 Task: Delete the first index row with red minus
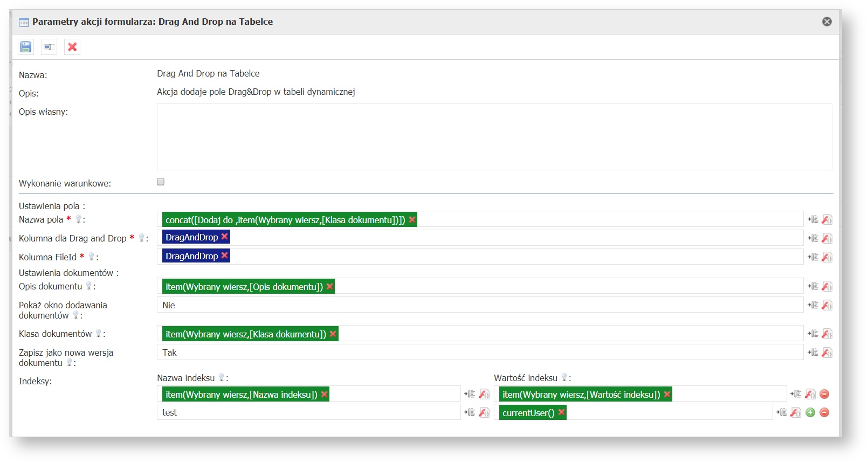pyautogui.click(x=824, y=394)
